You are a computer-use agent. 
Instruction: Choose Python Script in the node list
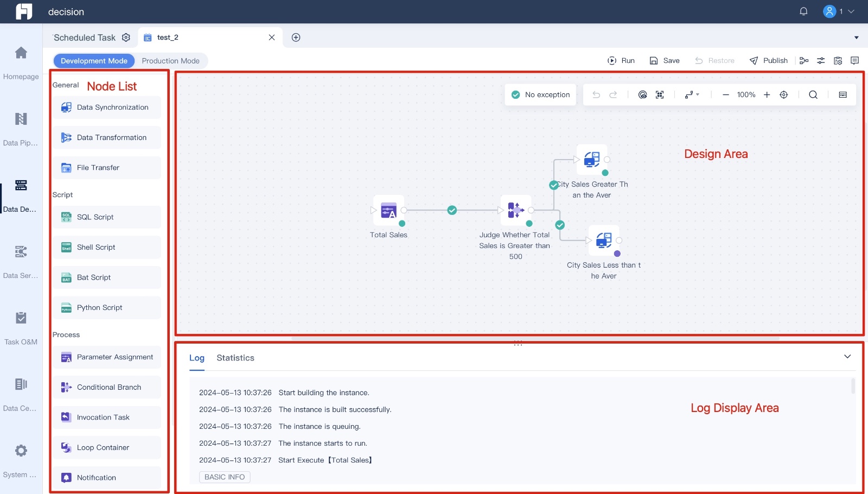click(107, 308)
